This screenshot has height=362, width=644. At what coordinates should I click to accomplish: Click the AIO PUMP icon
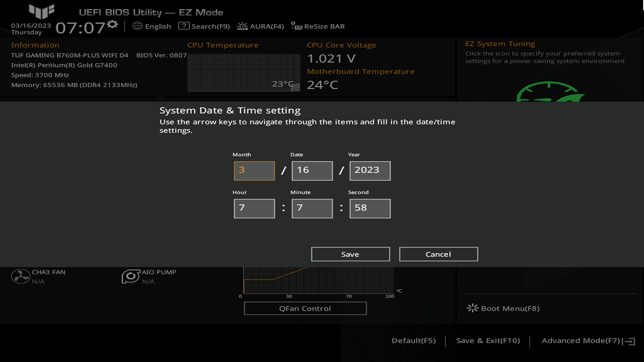[x=130, y=277]
